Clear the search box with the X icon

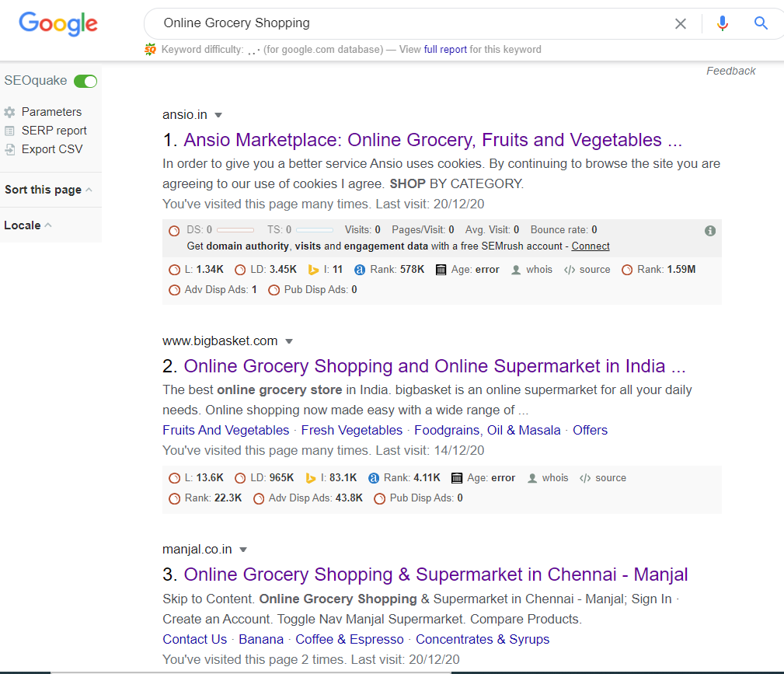pyautogui.click(x=680, y=23)
